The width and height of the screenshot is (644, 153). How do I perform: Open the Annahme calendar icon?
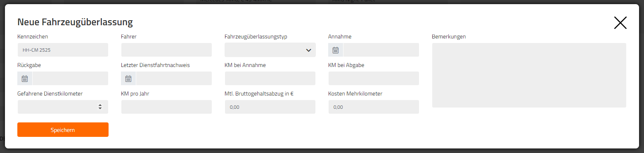coord(336,50)
